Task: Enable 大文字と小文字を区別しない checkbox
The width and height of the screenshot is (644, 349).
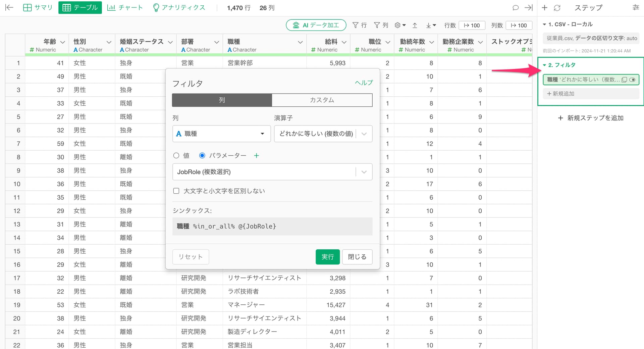Action: pyautogui.click(x=176, y=191)
